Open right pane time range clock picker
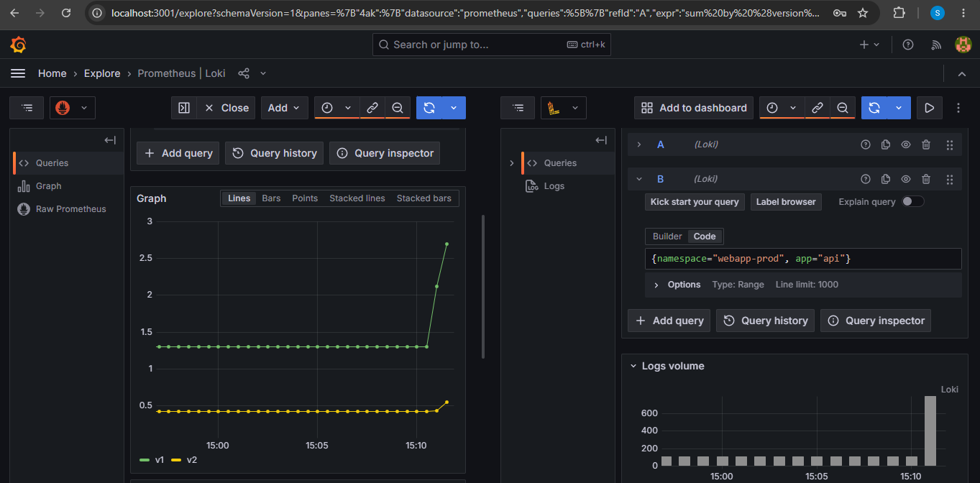 coord(772,108)
